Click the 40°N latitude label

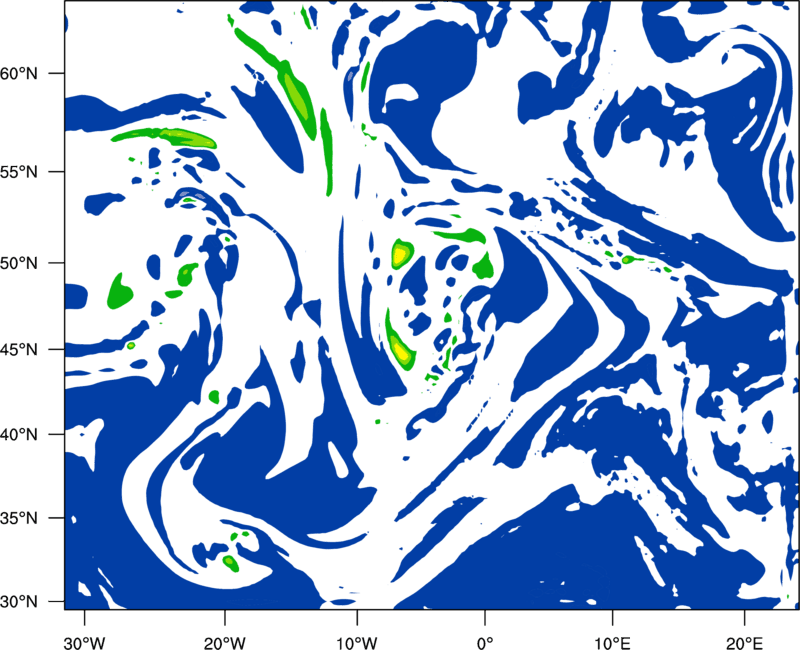click(x=19, y=435)
